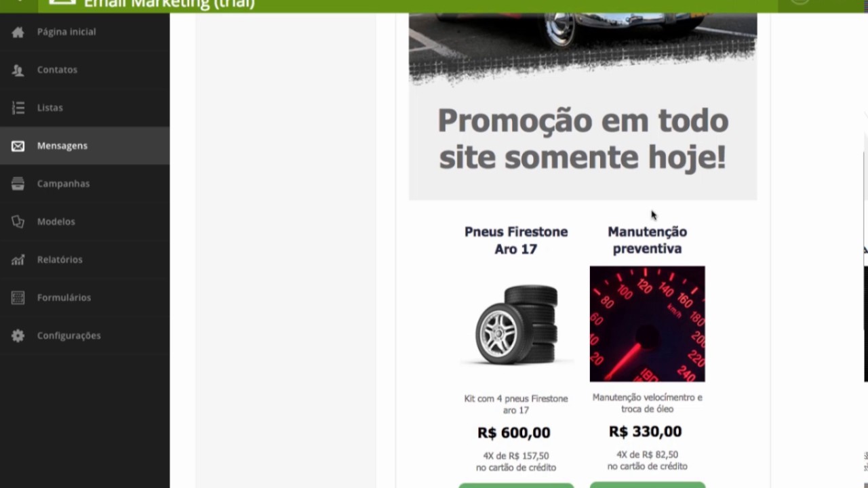Click the Relatórios chart icon
Viewport: 868px width, 488px height.
click(18, 260)
